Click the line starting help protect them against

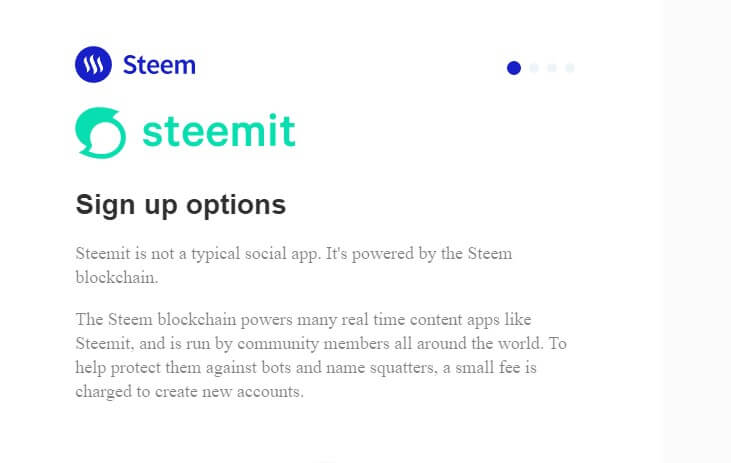pyautogui.click(x=306, y=368)
